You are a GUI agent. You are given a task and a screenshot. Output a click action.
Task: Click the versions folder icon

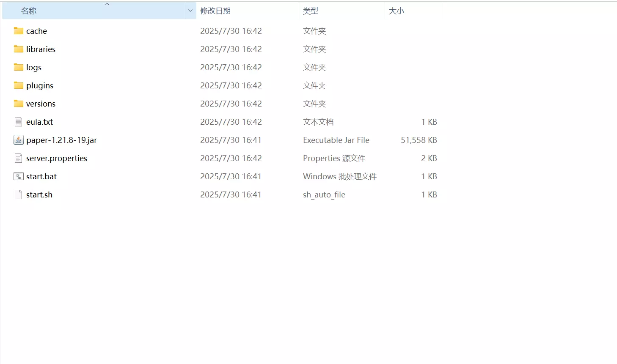coord(19,104)
